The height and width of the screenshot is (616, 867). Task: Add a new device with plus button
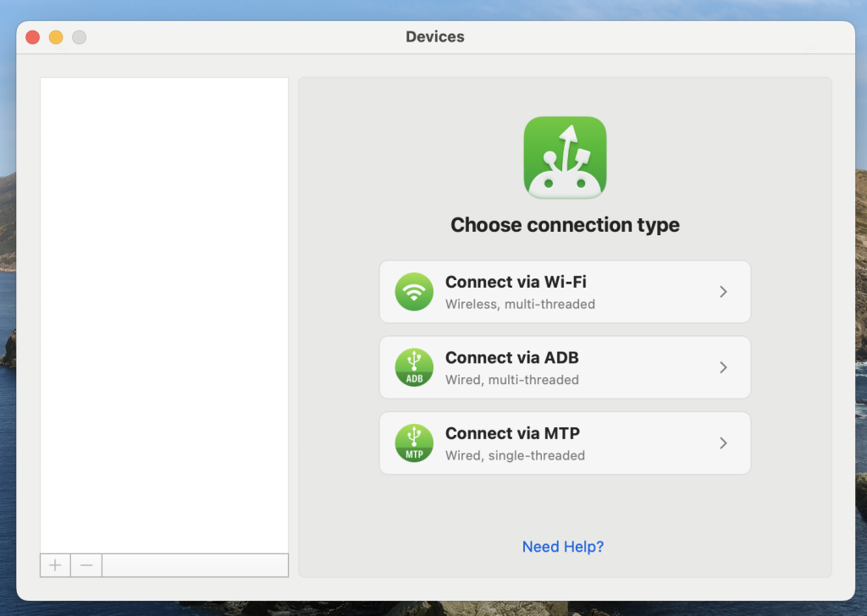[55, 565]
